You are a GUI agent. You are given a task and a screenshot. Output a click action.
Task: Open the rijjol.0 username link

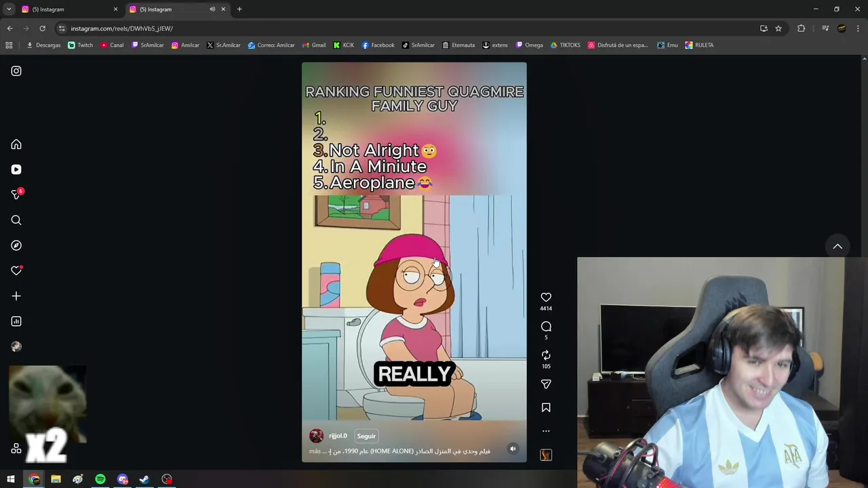tap(338, 436)
